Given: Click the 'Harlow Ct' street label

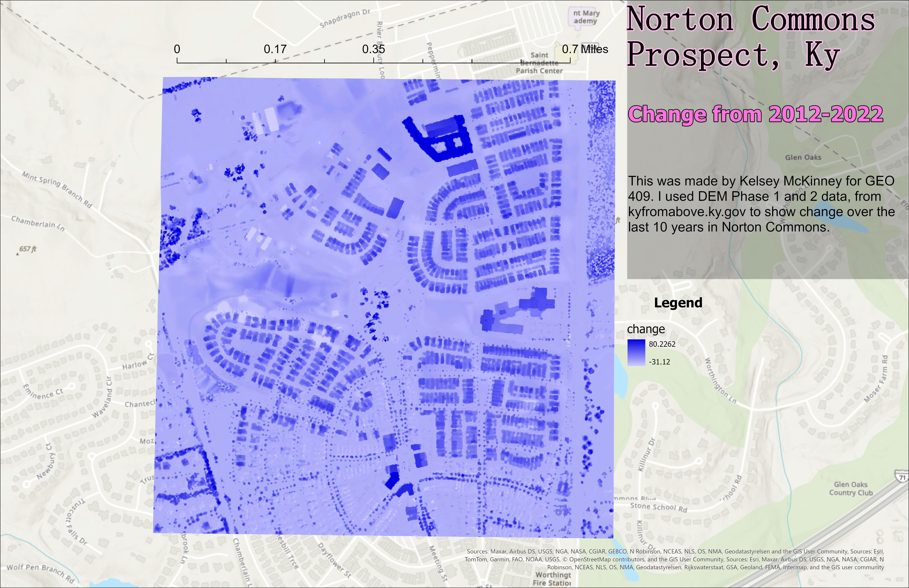Looking at the screenshot, I should pos(138,361).
